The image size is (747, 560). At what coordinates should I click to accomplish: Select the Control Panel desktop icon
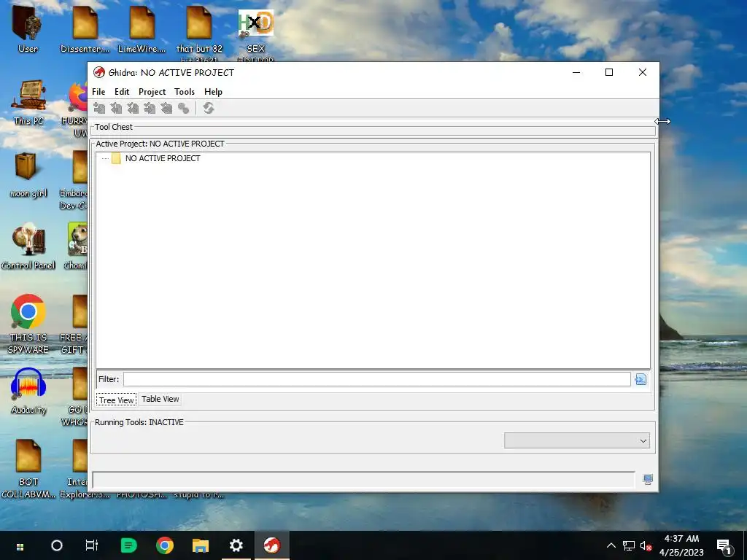coord(28,246)
